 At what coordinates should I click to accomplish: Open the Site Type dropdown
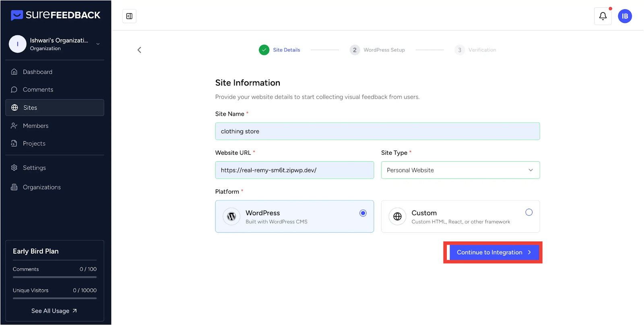(x=460, y=170)
